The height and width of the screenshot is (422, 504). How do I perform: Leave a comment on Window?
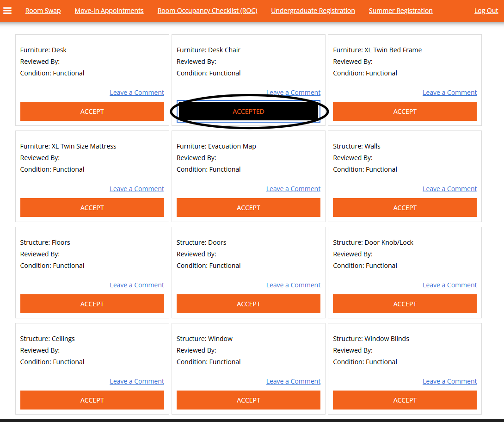point(293,381)
